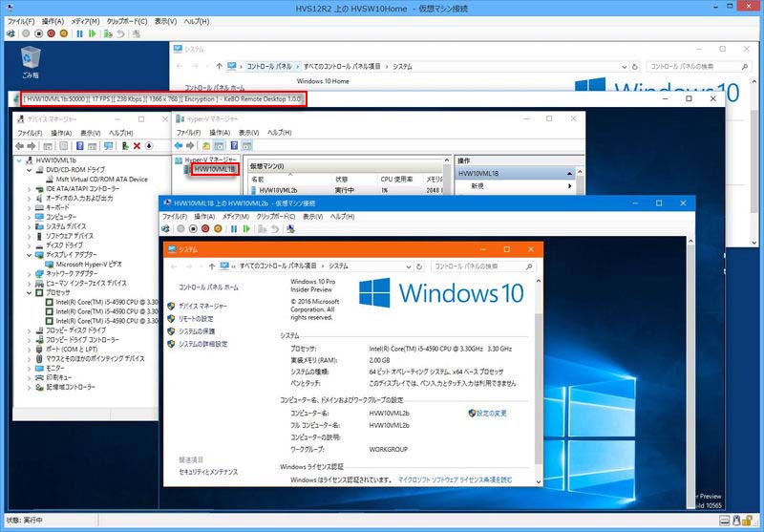764x532 pixels.
Task: Open 操作(A) menu in Device Manager
Action: [x=61, y=133]
